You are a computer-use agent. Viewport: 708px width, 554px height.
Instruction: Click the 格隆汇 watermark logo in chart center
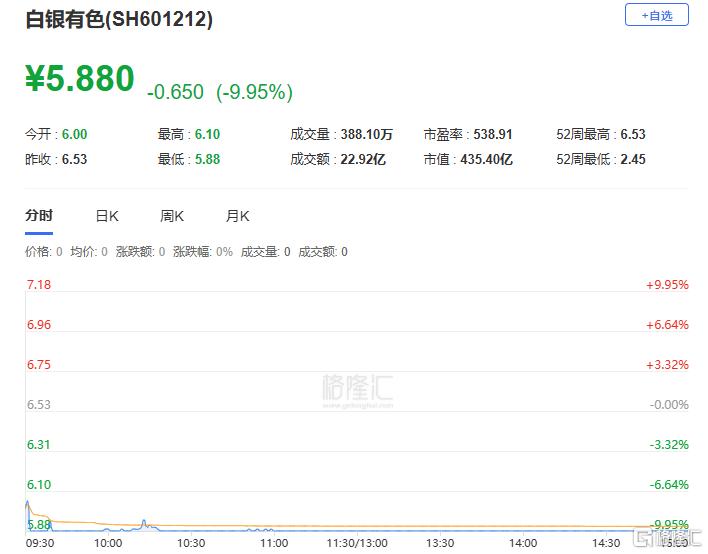pyautogui.click(x=357, y=390)
